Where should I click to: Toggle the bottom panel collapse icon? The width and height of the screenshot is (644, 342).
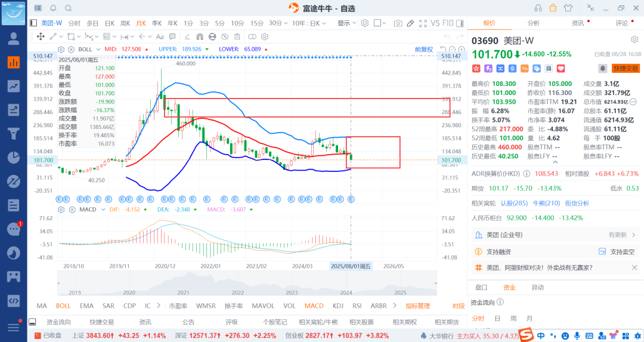point(32,322)
